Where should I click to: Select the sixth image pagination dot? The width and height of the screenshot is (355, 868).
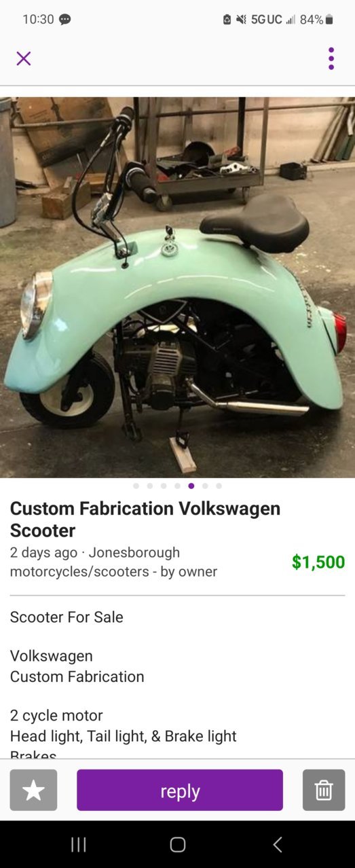[x=205, y=486]
